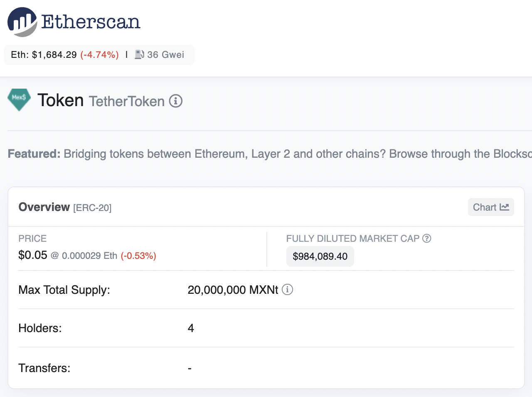Click the [ERC-20] label

tap(92, 208)
